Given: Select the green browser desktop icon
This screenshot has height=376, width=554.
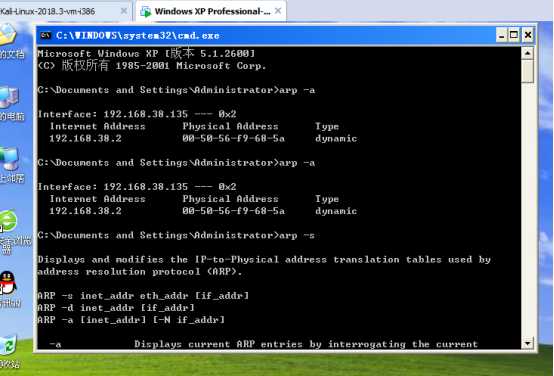Looking at the screenshot, I should click(x=8, y=221).
